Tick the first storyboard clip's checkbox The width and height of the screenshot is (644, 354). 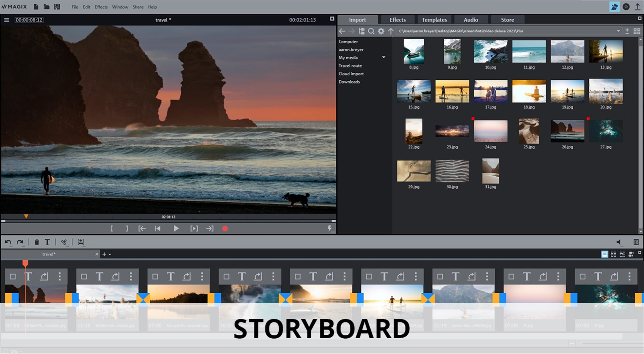pyautogui.click(x=13, y=276)
